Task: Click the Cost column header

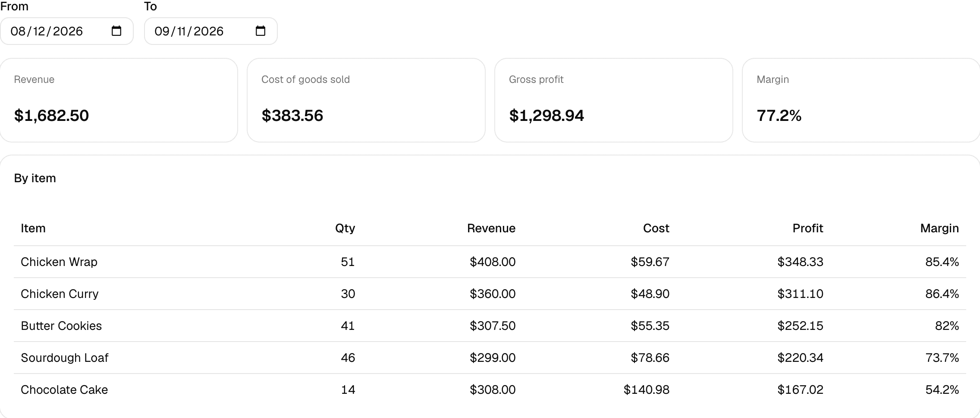Action: [x=656, y=228]
